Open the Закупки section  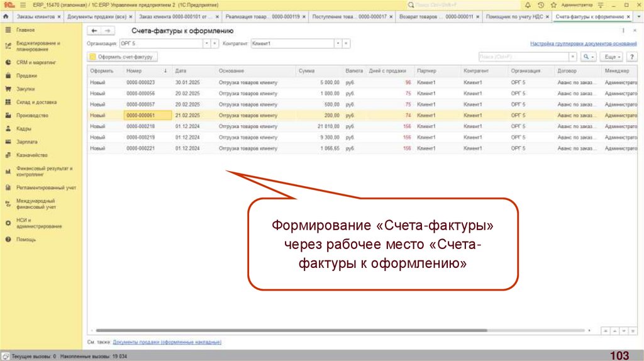(25, 89)
